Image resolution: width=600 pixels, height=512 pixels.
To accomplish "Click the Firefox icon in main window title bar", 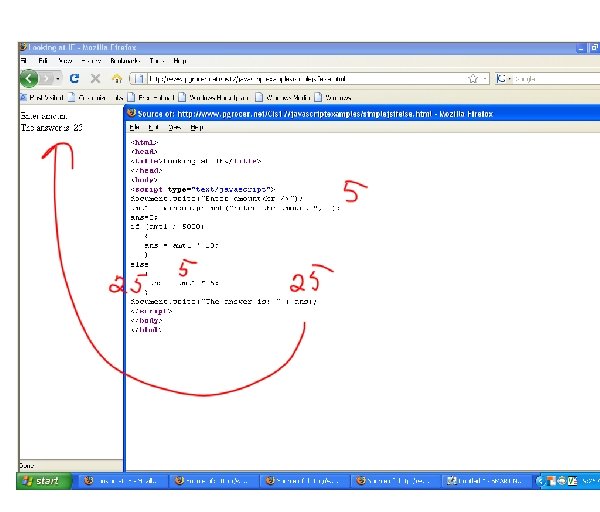I will [x=23, y=47].
